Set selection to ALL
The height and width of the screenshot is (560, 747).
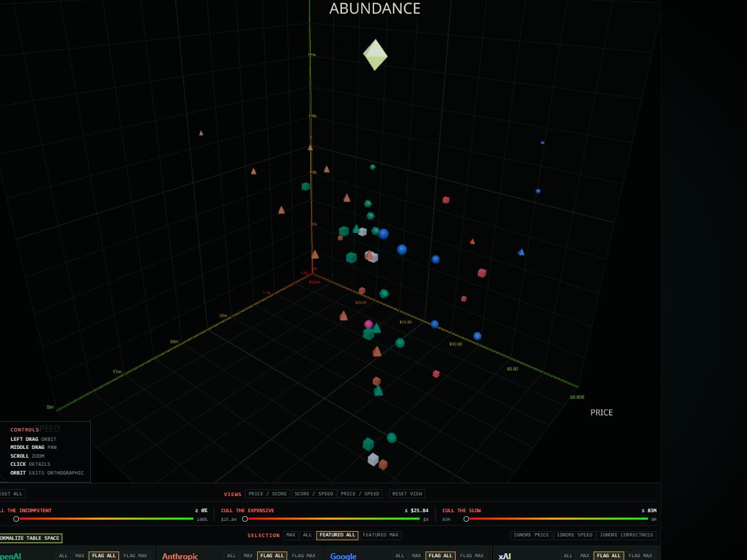[x=308, y=534]
